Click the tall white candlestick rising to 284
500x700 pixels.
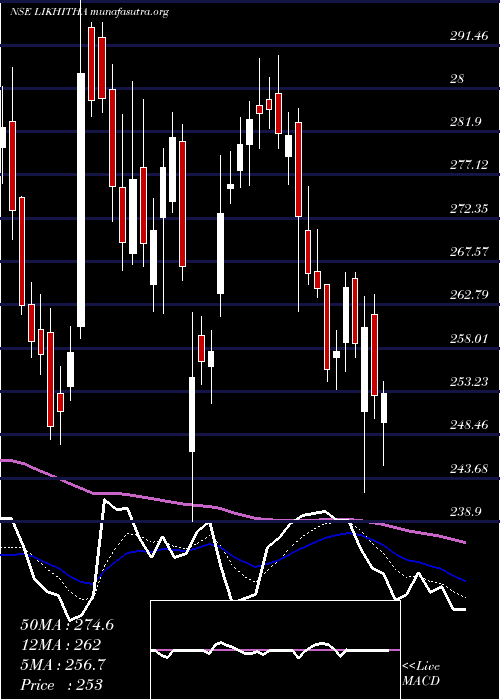pos(81,200)
